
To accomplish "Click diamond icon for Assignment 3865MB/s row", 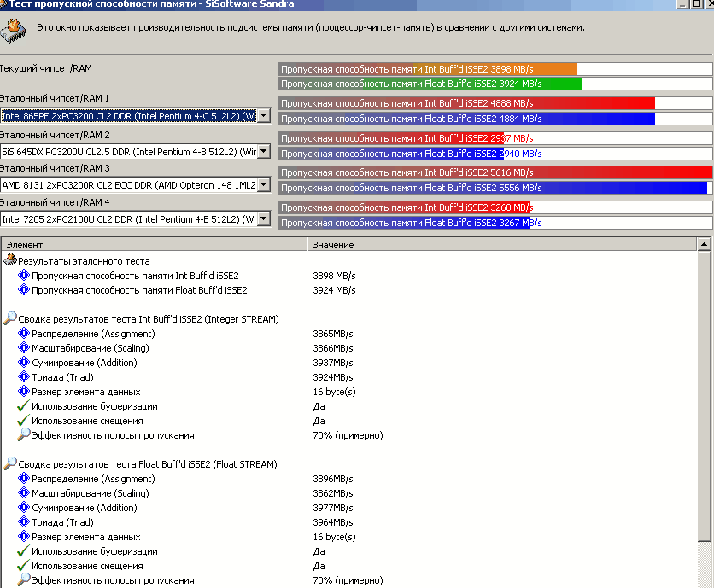I will pos(23,333).
